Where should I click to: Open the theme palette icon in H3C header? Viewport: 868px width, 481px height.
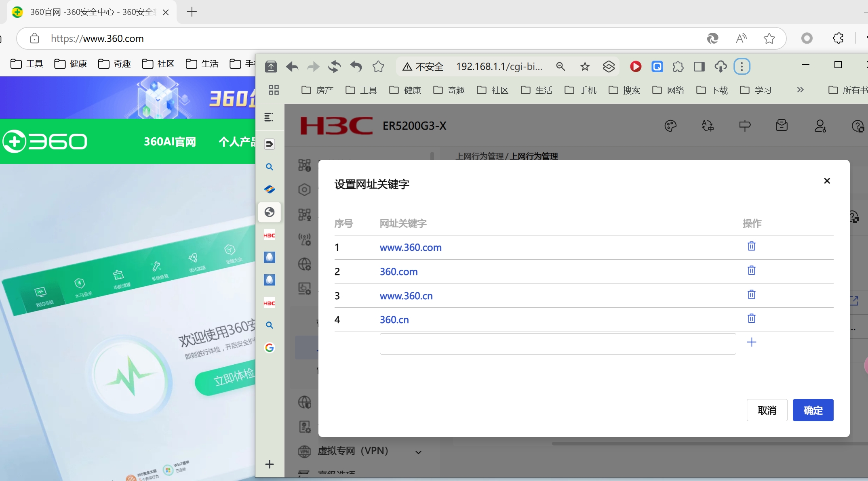coord(670,126)
